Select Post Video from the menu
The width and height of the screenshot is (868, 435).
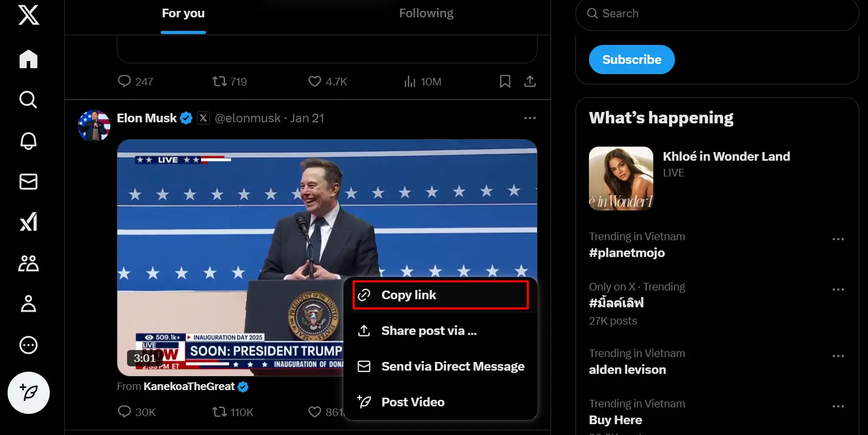(x=440, y=402)
